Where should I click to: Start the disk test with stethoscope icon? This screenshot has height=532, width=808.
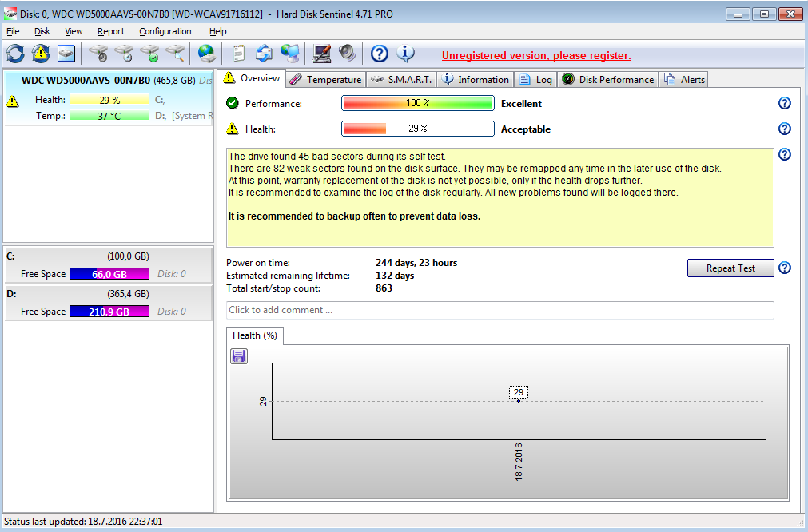coord(98,53)
